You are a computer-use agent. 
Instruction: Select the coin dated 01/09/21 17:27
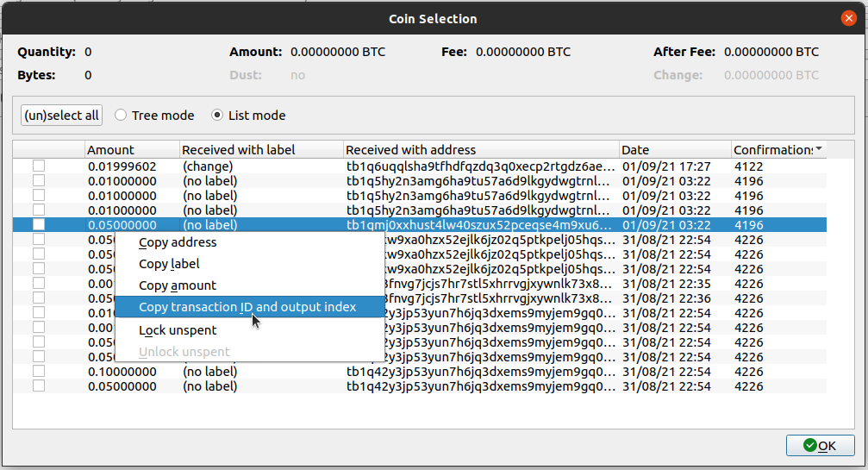tap(665, 166)
